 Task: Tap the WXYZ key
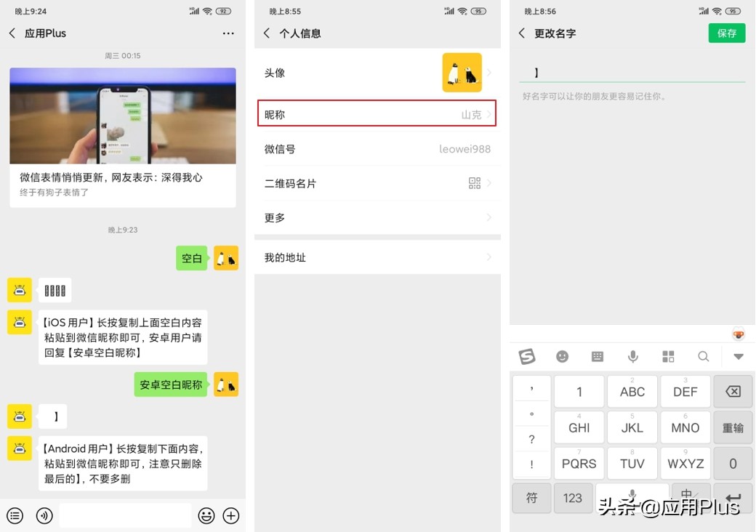(x=685, y=464)
